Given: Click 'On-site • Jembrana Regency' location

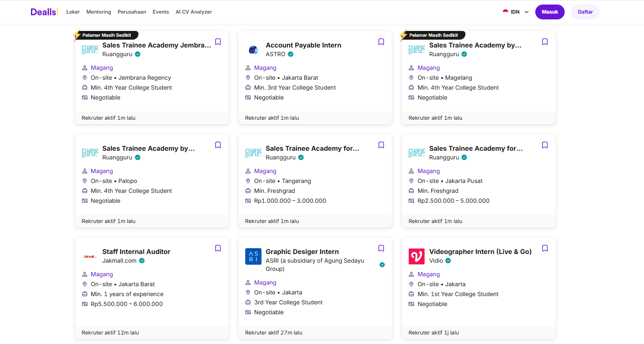Looking at the screenshot, I should click(131, 78).
